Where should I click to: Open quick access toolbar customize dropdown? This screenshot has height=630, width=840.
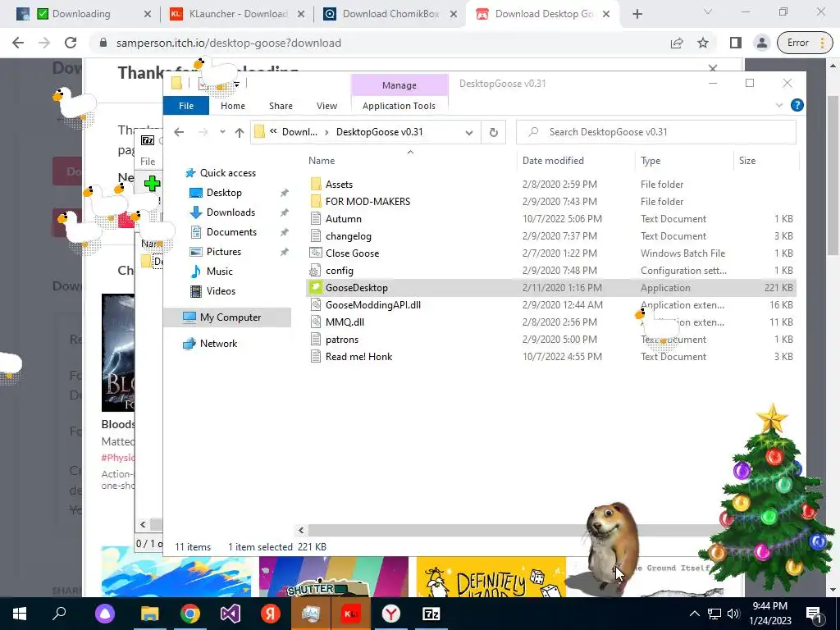[x=236, y=84]
